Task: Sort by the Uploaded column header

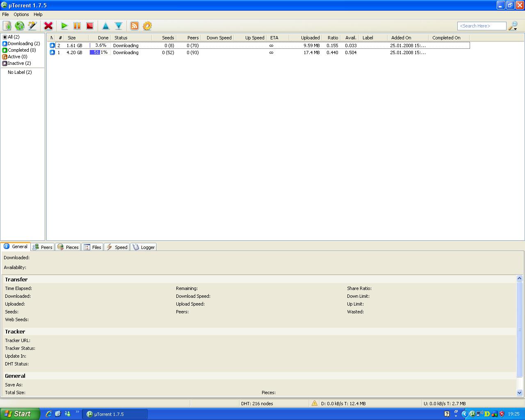Action: pos(306,38)
